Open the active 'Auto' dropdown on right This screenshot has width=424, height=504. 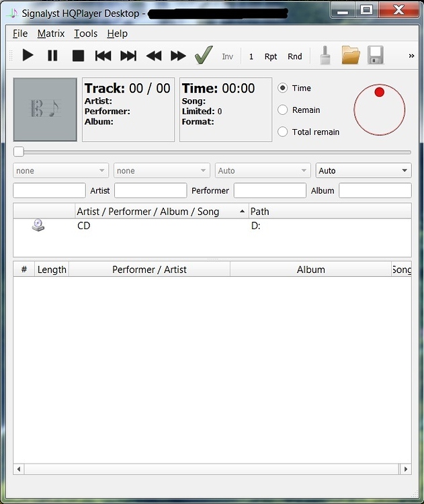tap(364, 171)
